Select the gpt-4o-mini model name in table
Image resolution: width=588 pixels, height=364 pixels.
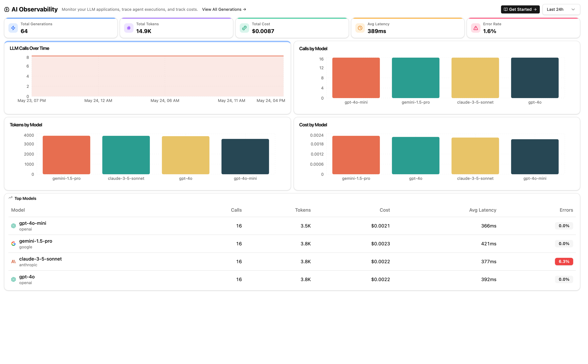(x=33, y=223)
